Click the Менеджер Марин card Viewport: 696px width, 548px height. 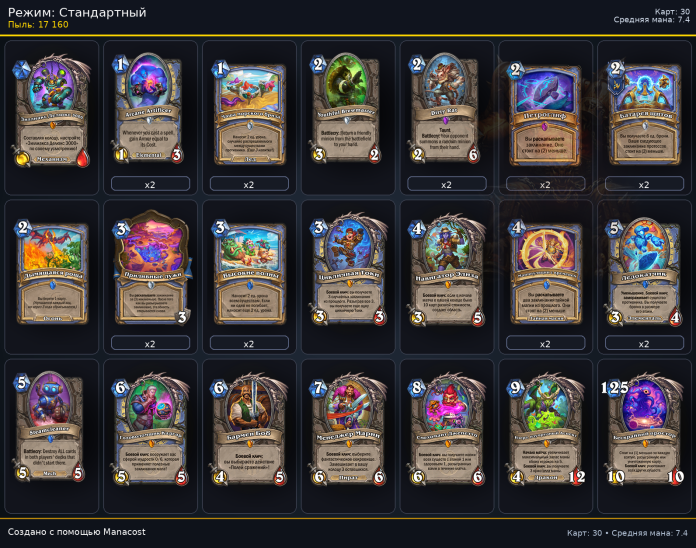348,430
